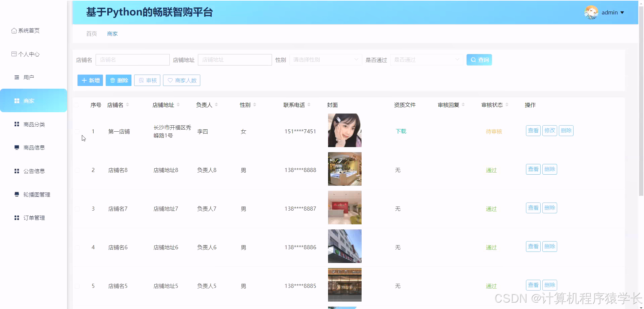Image resolution: width=644 pixels, height=309 pixels.
Task: Click the admin avatar image
Action: pos(591,12)
